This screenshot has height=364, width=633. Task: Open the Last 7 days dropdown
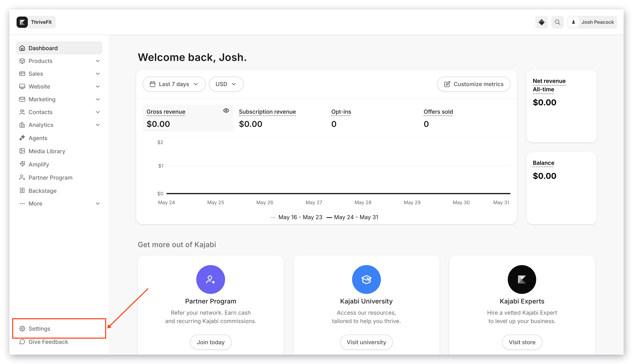[174, 84]
